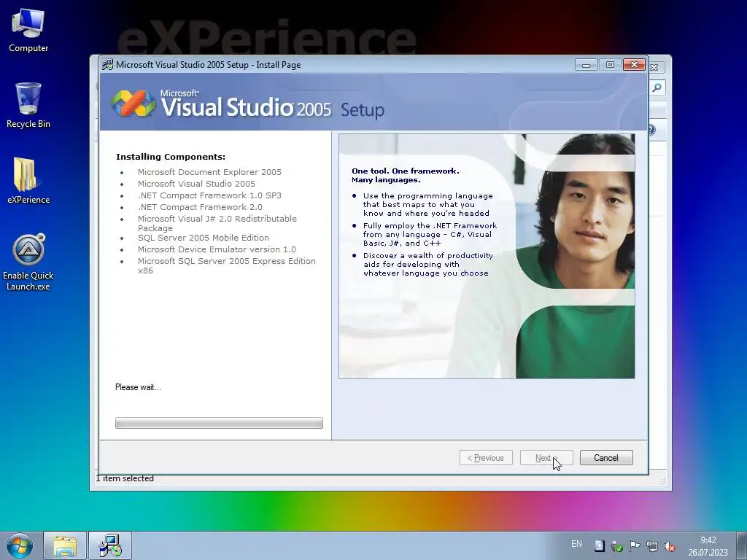The image size is (747, 560).
Task: Click the installation progress bar
Action: pos(219,423)
